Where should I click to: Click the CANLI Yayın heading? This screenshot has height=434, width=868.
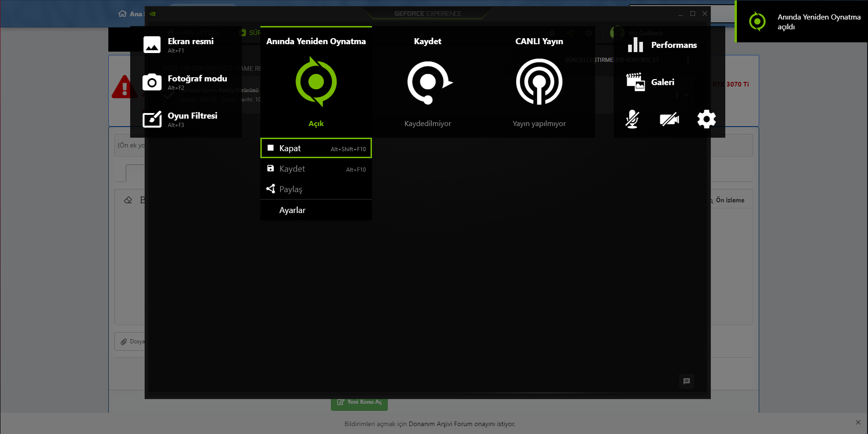pos(539,41)
